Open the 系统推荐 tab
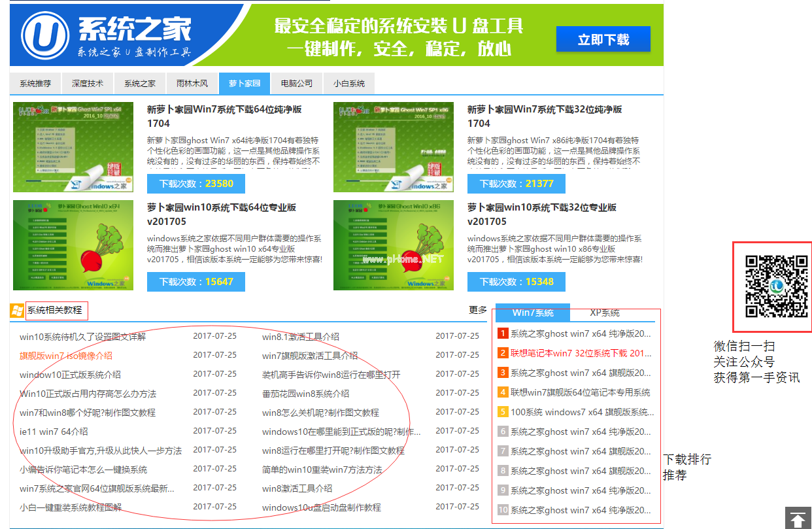The height and width of the screenshot is (529, 812). [35, 83]
